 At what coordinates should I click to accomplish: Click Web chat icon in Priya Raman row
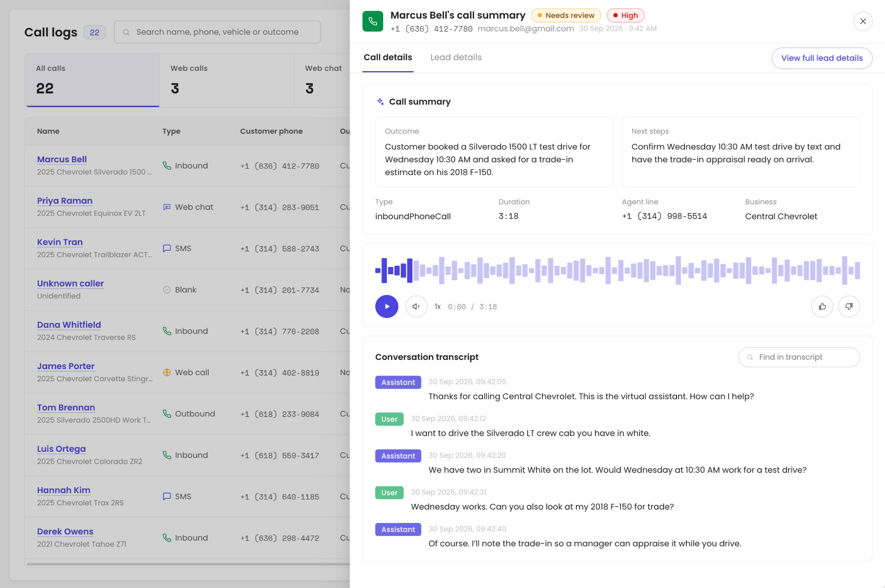(167, 207)
